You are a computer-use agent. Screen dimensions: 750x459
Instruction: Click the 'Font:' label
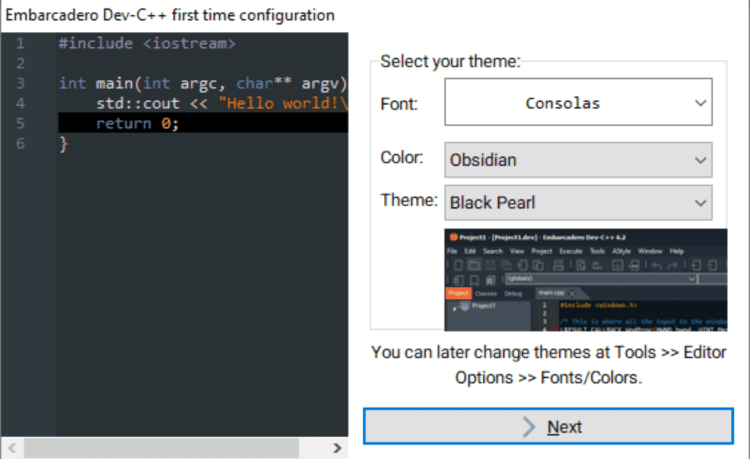click(399, 104)
